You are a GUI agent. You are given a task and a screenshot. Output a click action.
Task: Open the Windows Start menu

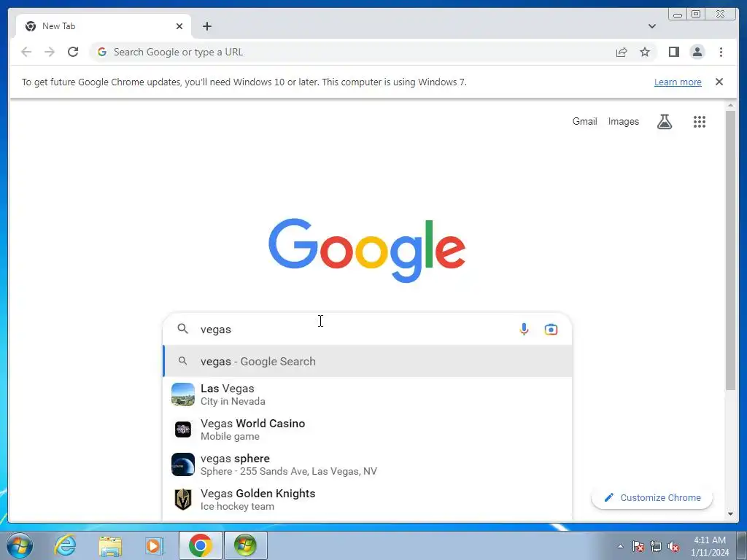(x=19, y=545)
